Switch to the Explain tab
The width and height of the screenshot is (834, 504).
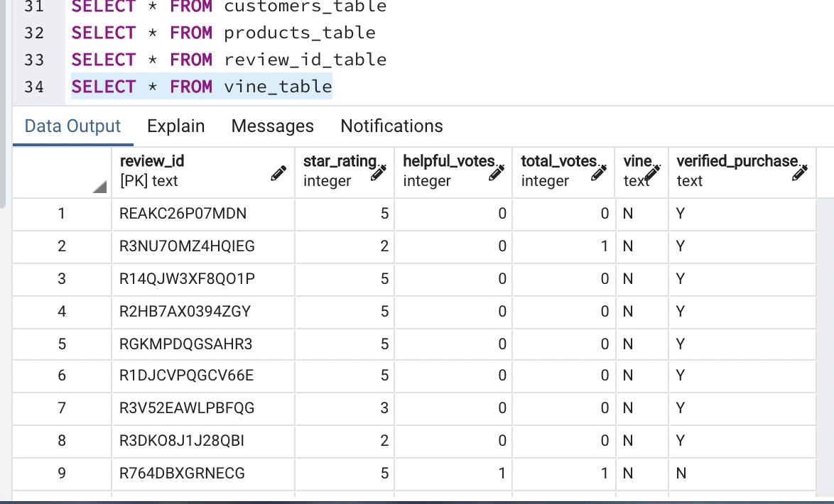point(175,126)
